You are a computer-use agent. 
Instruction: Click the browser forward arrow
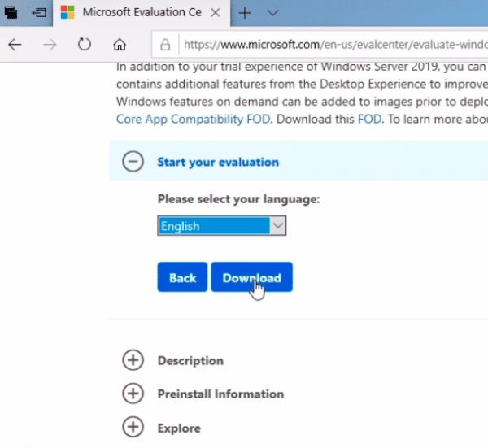(x=50, y=44)
